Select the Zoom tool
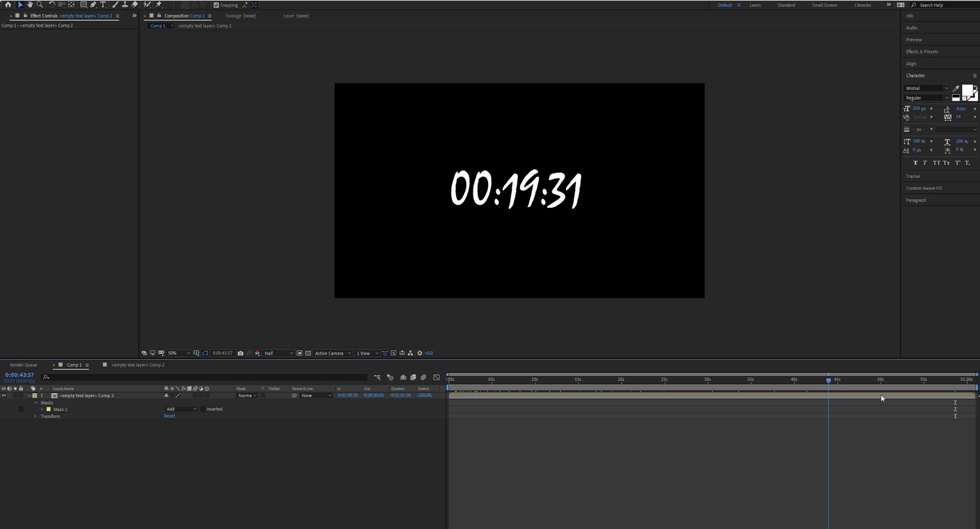The width and height of the screenshot is (980, 529). 39,5
